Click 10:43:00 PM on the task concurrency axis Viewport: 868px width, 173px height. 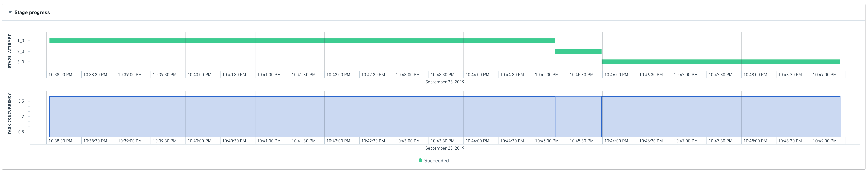tap(408, 141)
